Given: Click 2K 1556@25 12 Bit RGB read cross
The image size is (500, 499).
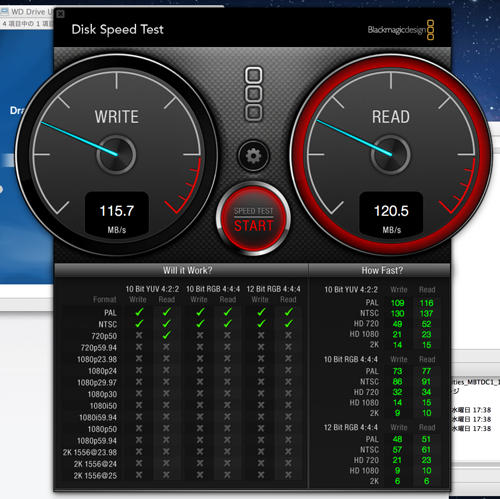Looking at the screenshot, I should click(288, 475).
